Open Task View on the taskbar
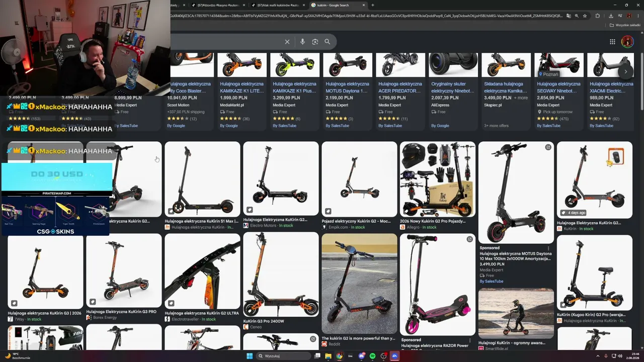 pyautogui.click(x=317, y=356)
